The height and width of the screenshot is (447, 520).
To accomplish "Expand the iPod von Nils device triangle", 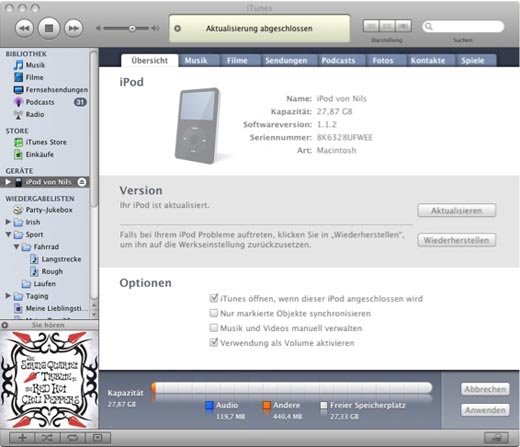I will 8,182.
